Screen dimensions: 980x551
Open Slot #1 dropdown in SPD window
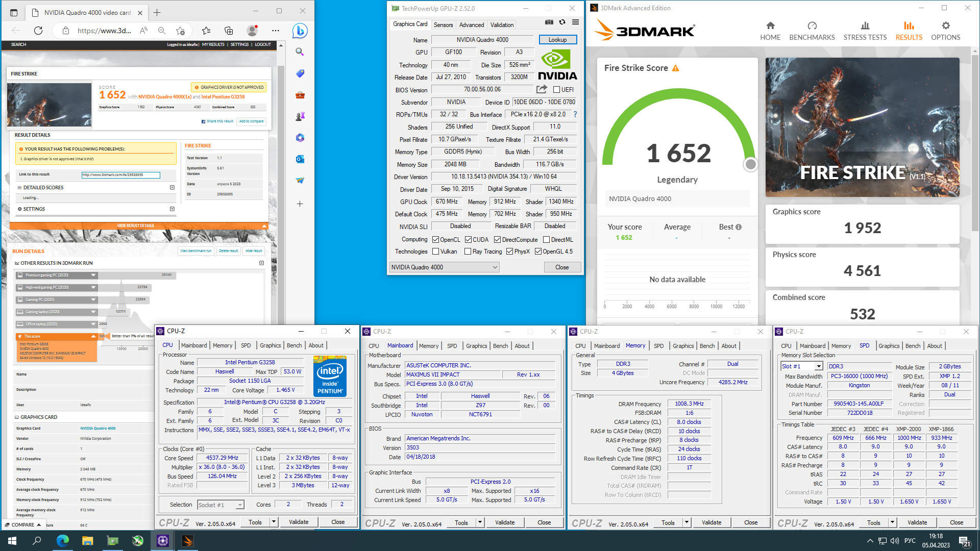click(x=802, y=366)
